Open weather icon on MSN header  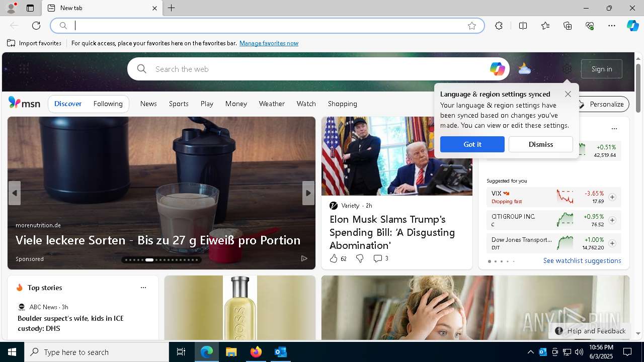click(x=524, y=69)
